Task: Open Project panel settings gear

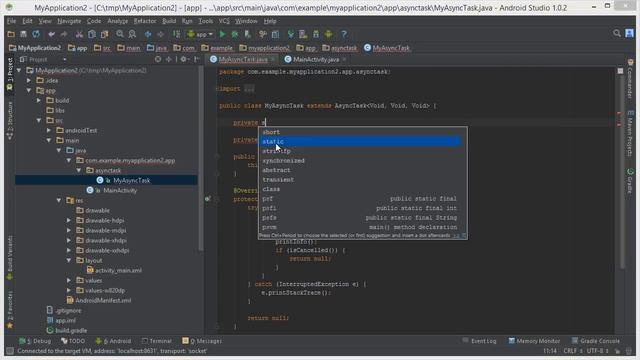Action: (184, 60)
